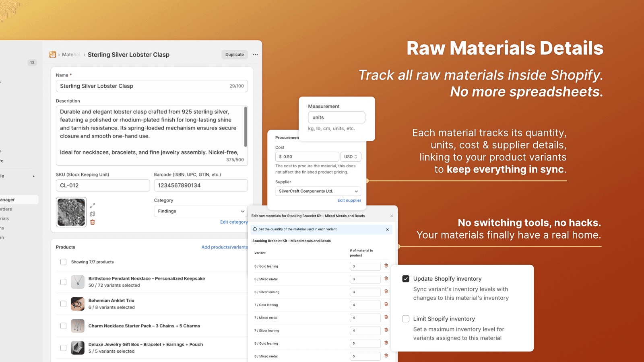Dismiss the quantity info banner with its X
This screenshot has width=644, height=362.
coord(387,229)
